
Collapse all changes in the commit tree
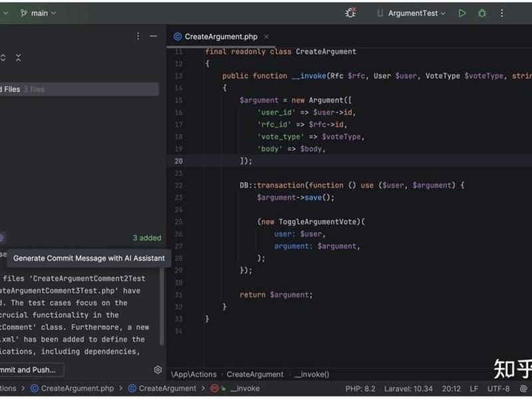(19, 58)
